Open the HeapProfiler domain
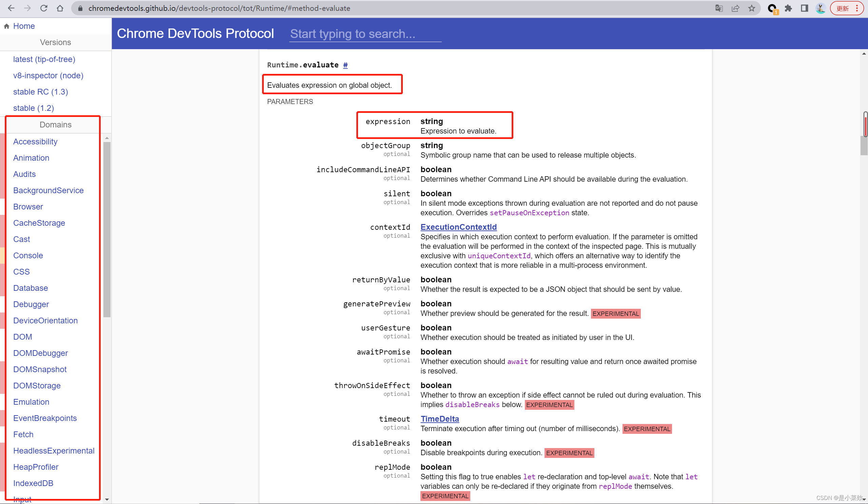The width and height of the screenshot is (868, 504). click(36, 467)
